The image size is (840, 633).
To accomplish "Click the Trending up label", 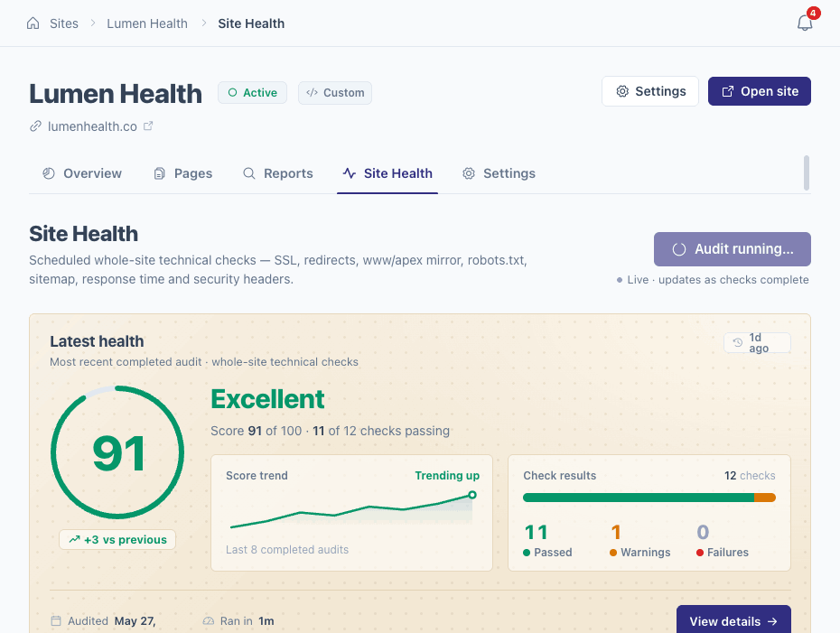I will (x=447, y=476).
